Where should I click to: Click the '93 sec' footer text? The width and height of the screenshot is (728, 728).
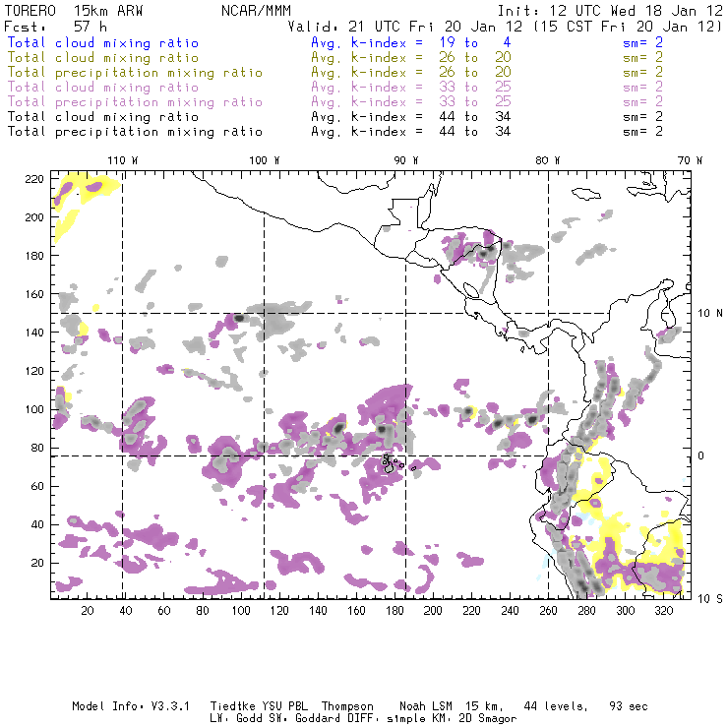coord(629,706)
